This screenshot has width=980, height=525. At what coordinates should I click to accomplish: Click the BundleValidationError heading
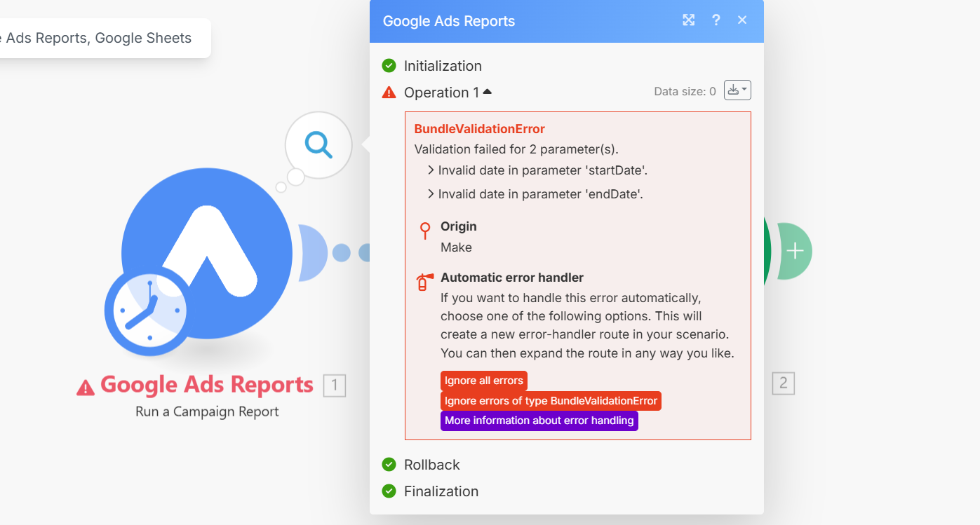[480, 129]
